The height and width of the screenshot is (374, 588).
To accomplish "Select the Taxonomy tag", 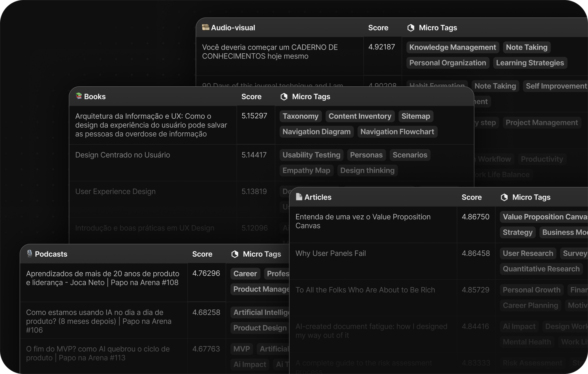I will pyautogui.click(x=300, y=116).
